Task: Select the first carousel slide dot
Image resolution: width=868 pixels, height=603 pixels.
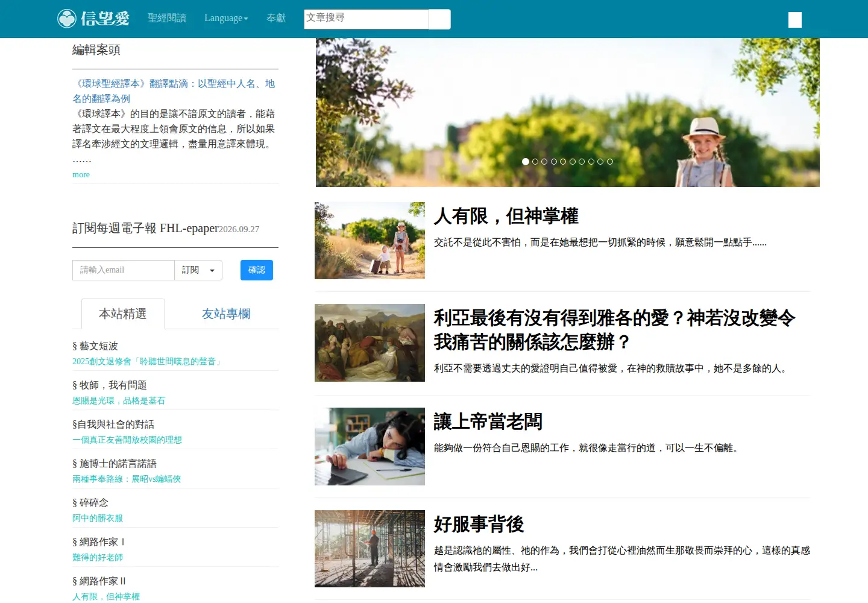Action: click(526, 162)
